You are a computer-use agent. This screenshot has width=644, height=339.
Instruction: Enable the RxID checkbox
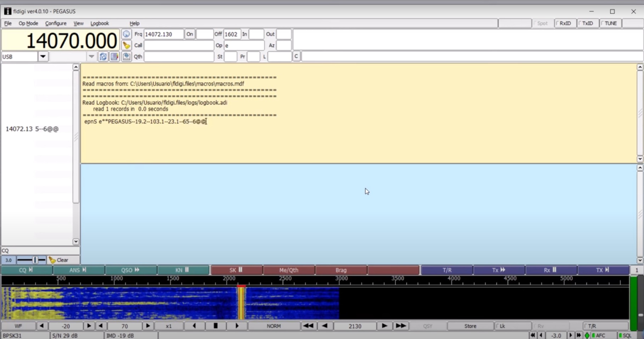pos(565,23)
